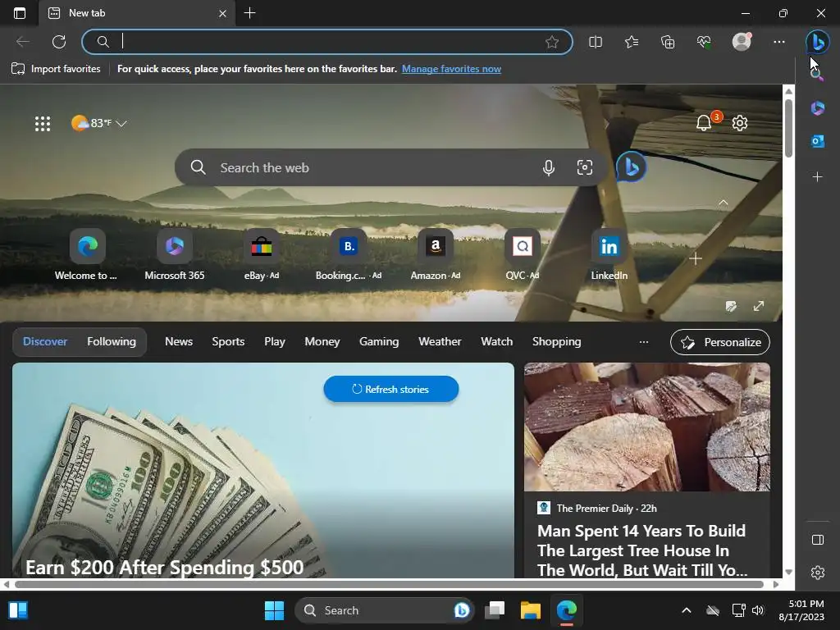Open split screen icon in toolbar
This screenshot has width=840, height=630.
coord(596,42)
